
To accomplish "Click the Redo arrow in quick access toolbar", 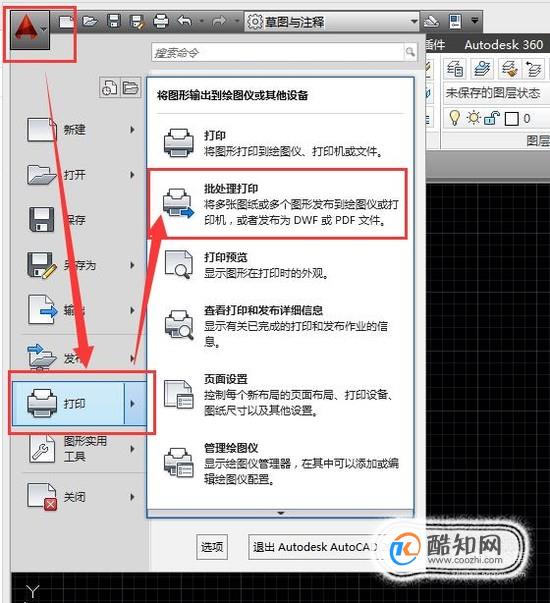I will pyautogui.click(x=219, y=21).
